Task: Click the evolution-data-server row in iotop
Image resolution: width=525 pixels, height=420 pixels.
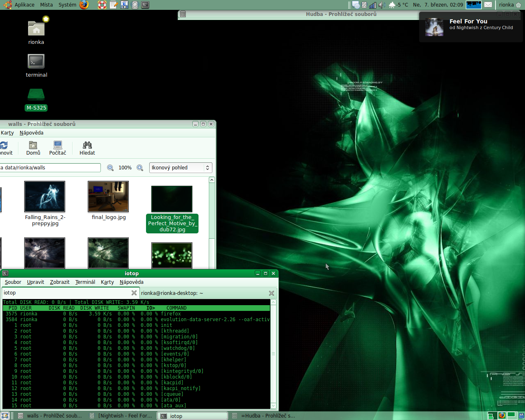Action: (x=136, y=320)
